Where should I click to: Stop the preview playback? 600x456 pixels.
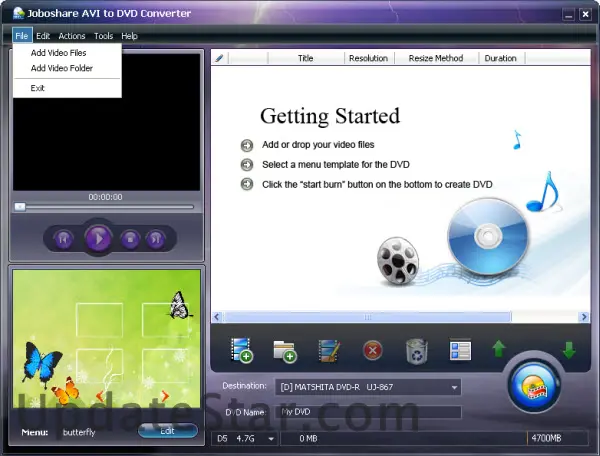click(x=130, y=239)
